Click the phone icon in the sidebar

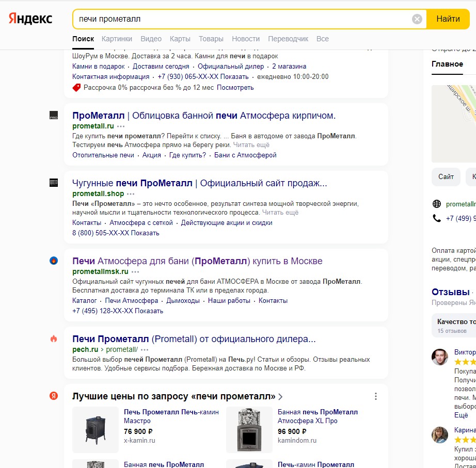[437, 218]
